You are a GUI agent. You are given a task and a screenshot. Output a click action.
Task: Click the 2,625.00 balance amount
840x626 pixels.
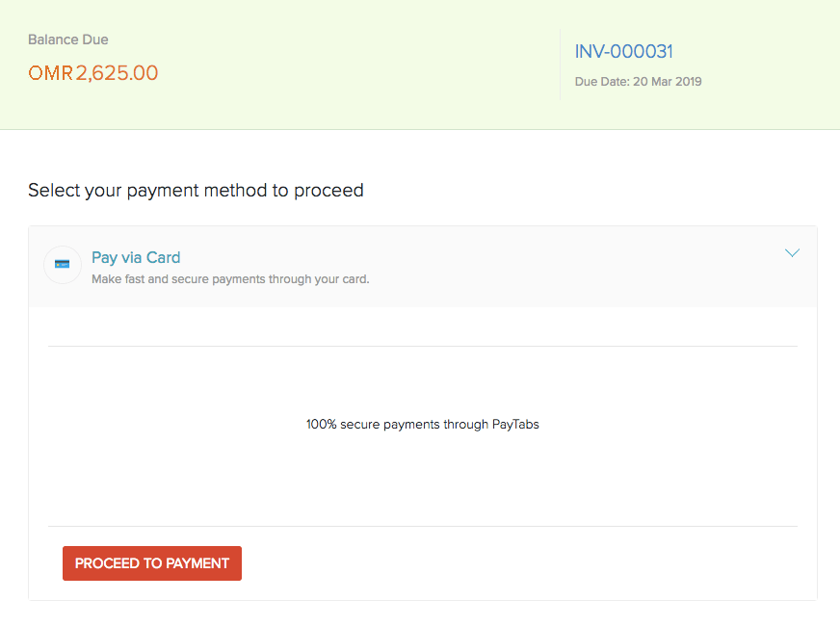coord(117,73)
